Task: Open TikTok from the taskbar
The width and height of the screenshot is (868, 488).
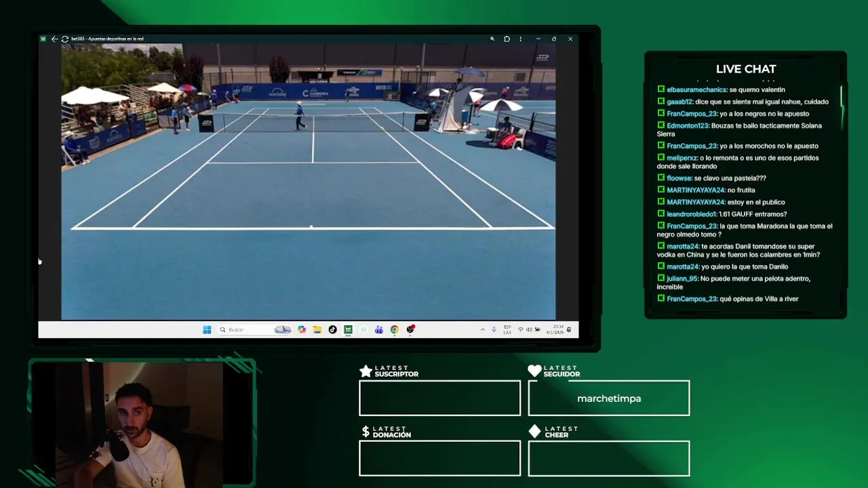Action: click(x=332, y=329)
